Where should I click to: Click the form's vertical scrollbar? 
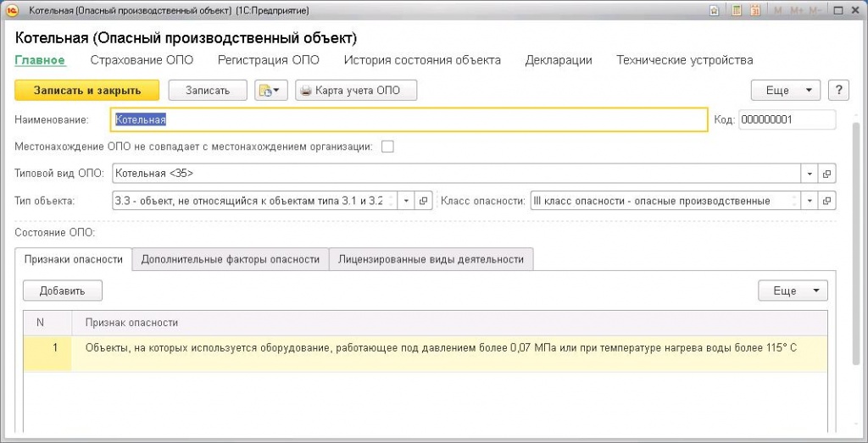855,243
